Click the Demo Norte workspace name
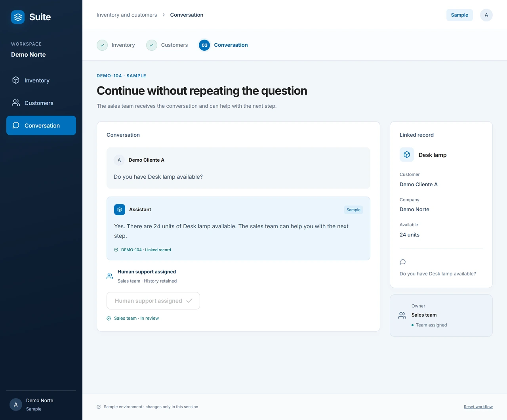This screenshot has height=420, width=507. coord(29,55)
